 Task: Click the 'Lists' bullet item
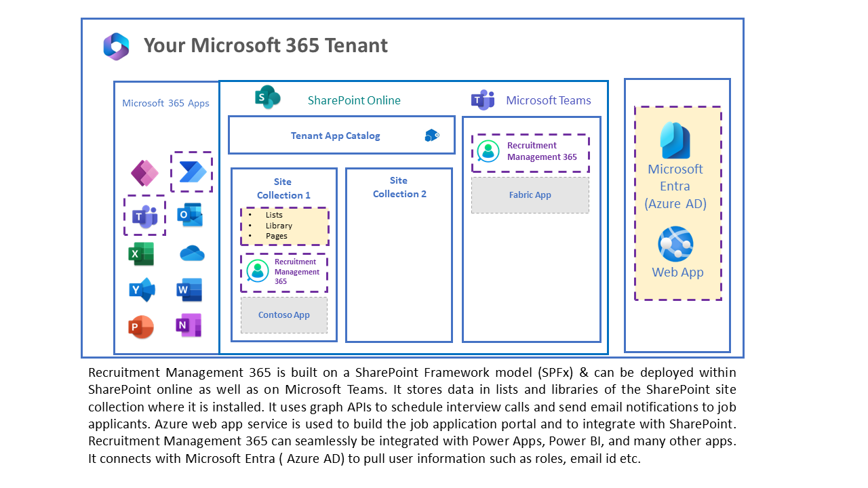[x=274, y=215]
